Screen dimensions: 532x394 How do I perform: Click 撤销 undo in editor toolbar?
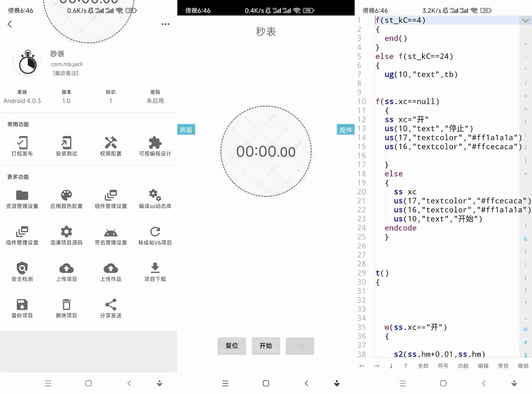click(523, 366)
